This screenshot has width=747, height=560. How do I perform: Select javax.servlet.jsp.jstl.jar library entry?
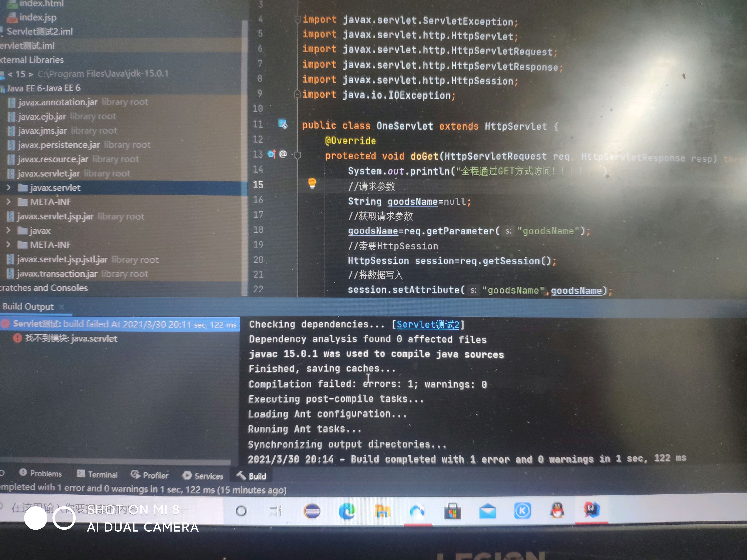[x=83, y=260]
